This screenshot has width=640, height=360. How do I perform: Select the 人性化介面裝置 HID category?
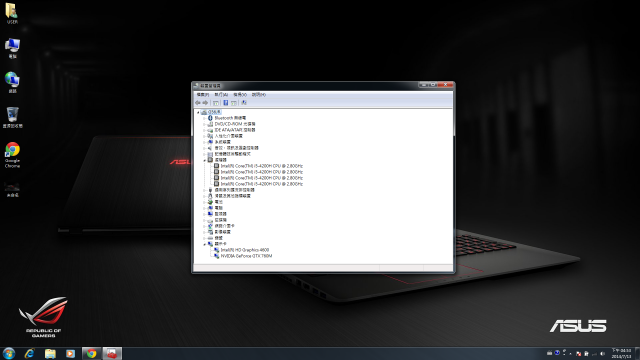click(229, 136)
